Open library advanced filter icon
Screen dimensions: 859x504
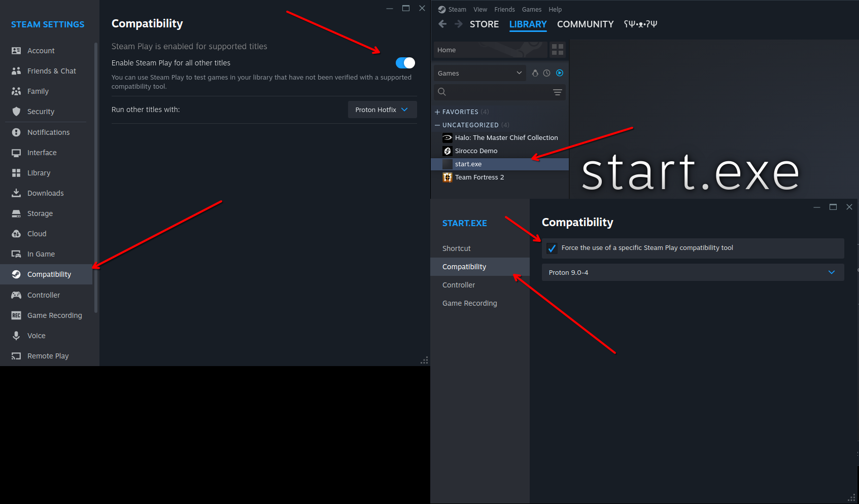pos(558,92)
